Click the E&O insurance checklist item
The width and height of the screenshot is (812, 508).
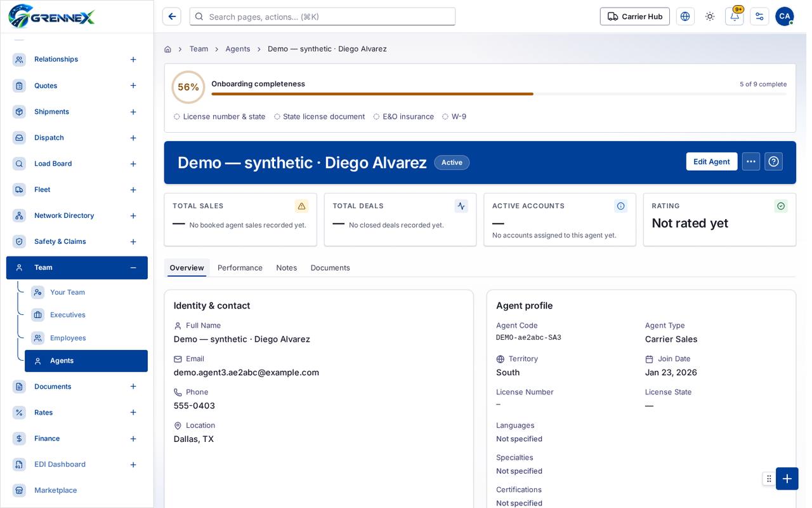pyautogui.click(x=403, y=117)
